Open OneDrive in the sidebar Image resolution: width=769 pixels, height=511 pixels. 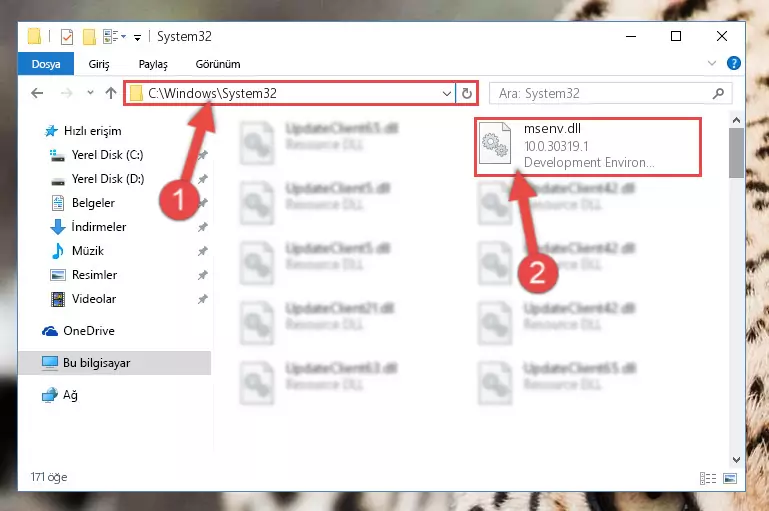click(89, 331)
